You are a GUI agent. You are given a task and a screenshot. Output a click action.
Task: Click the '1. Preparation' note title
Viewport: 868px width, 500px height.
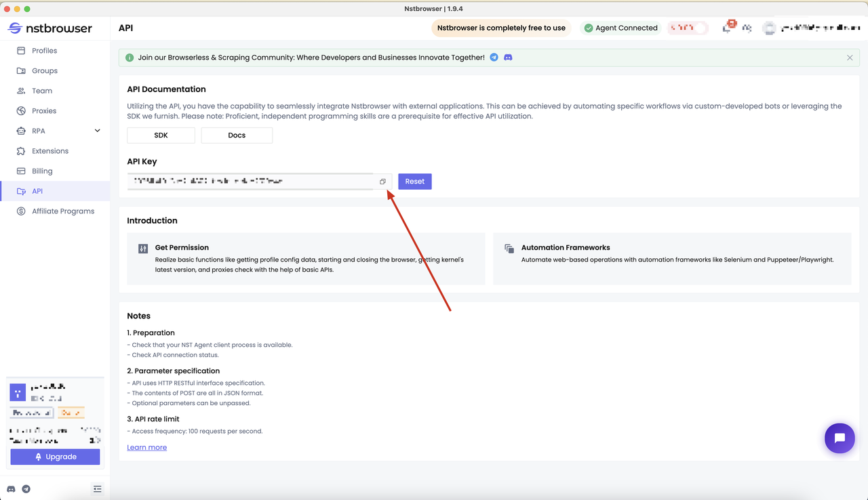151,333
